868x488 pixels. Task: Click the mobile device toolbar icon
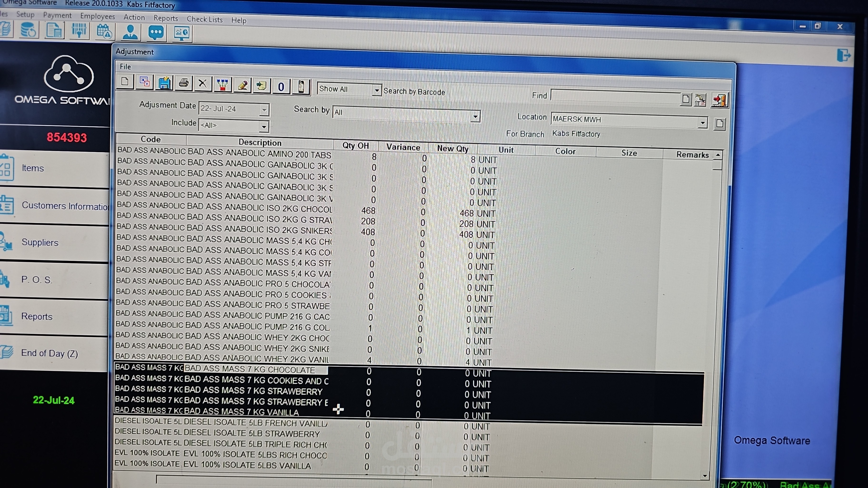tap(301, 87)
